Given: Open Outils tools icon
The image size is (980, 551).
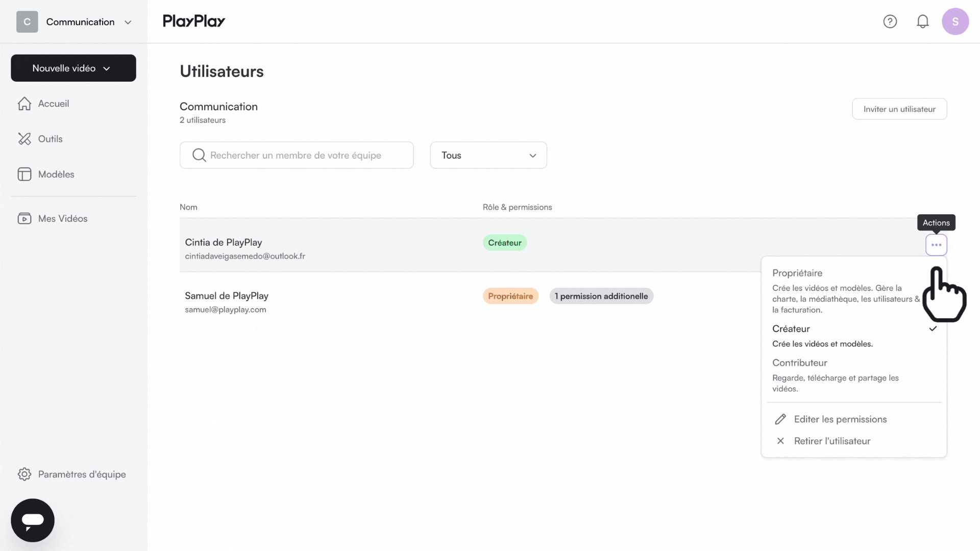Looking at the screenshot, I should (x=24, y=139).
